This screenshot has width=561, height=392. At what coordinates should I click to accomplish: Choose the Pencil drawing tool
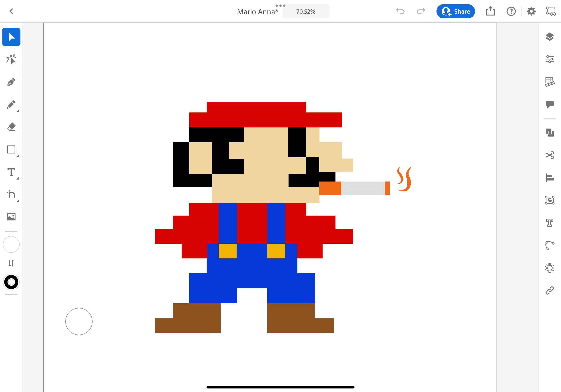11,105
